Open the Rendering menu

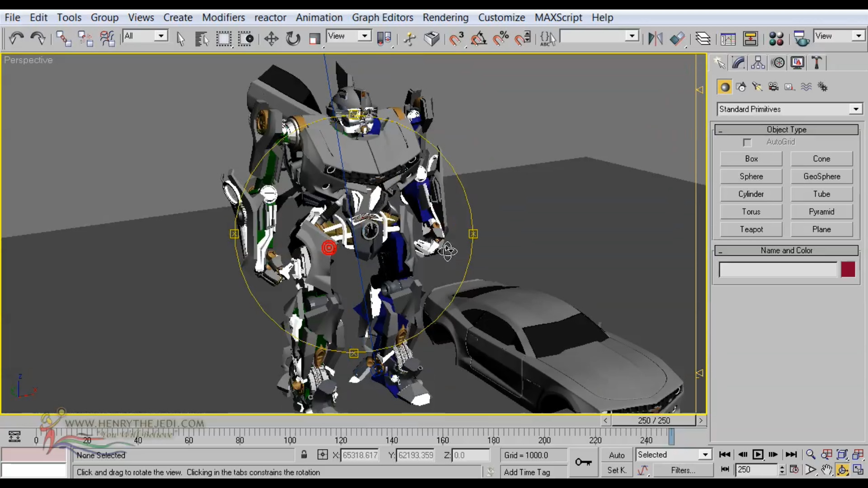coord(446,18)
